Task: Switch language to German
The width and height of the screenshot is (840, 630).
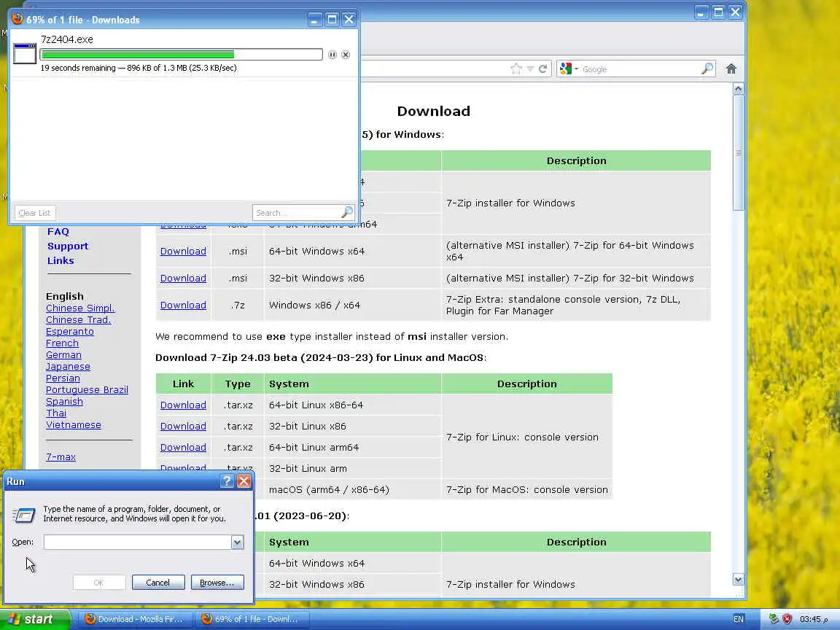Action: pos(63,354)
